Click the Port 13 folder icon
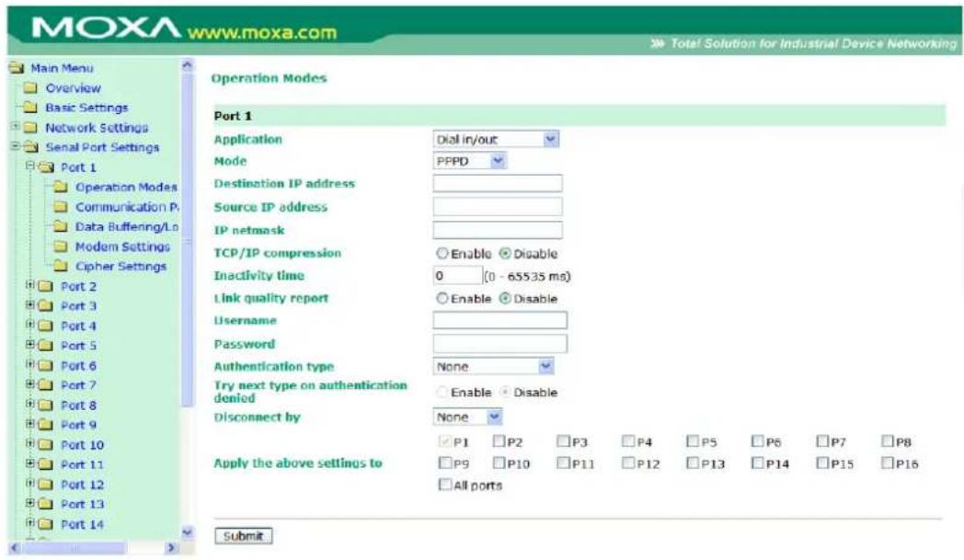This screenshot has height=560, width=964. coord(46,504)
